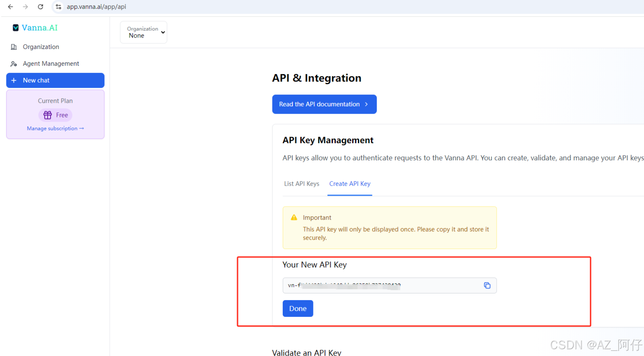
Task: Click the Agent Management people icon
Action: tap(14, 64)
